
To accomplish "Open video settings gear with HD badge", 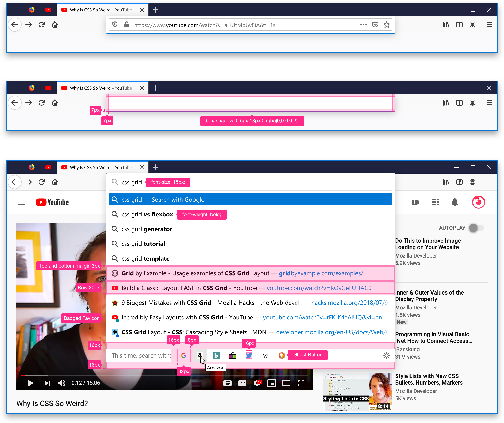I will 257,383.
